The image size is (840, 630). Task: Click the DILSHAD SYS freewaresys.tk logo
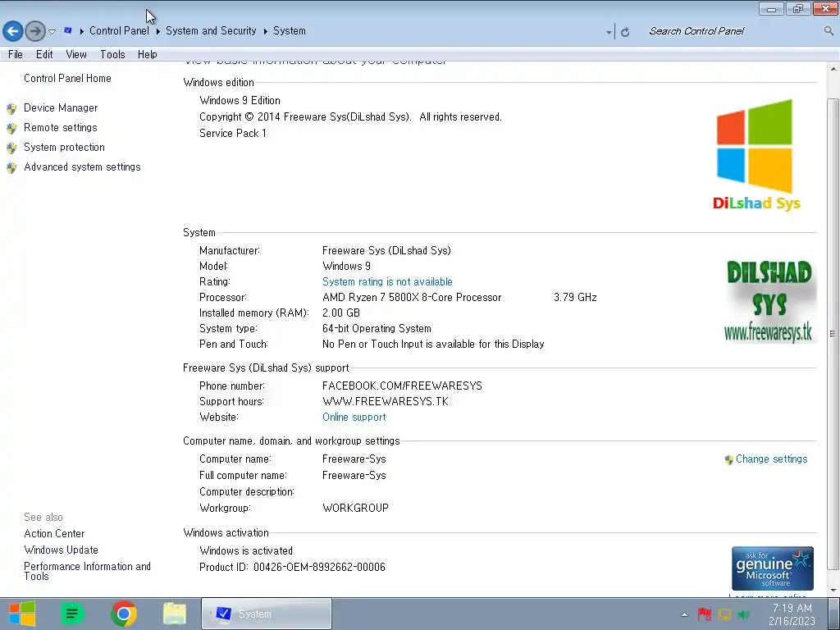point(769,300)
